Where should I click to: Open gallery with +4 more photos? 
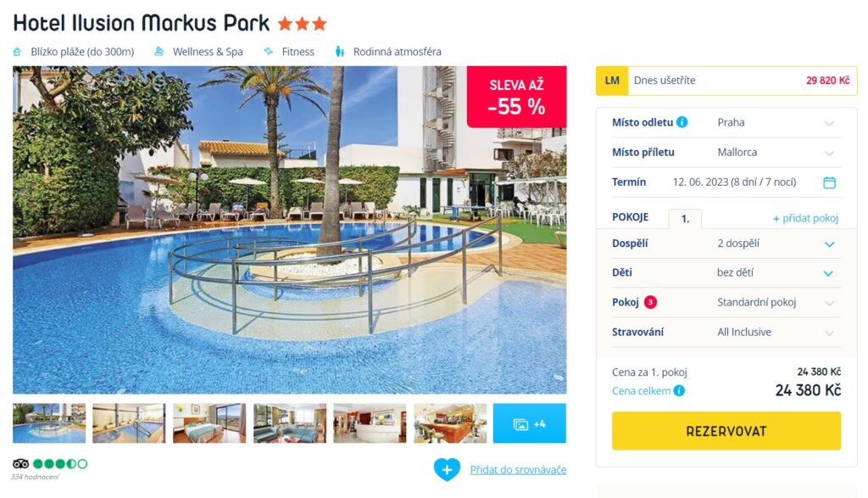pyautogui.click(x=529, y=424)
